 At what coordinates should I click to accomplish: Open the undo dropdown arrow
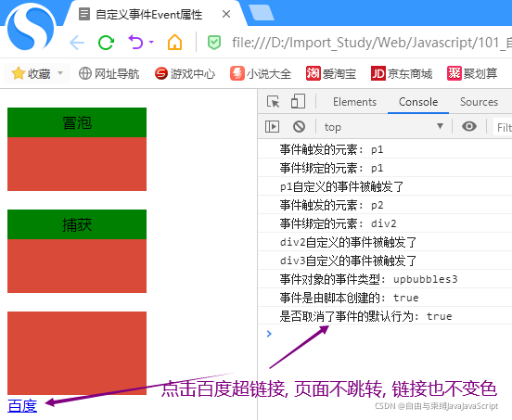click(151, 42)
